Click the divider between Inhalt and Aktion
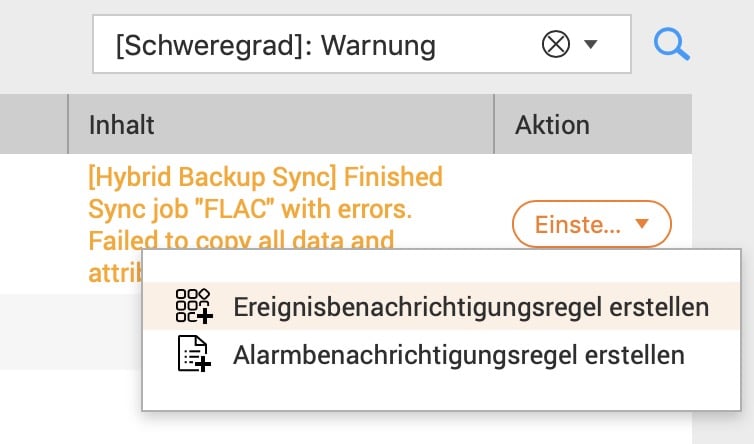This screenshot has width=754, height=444. tap(494, 124)
